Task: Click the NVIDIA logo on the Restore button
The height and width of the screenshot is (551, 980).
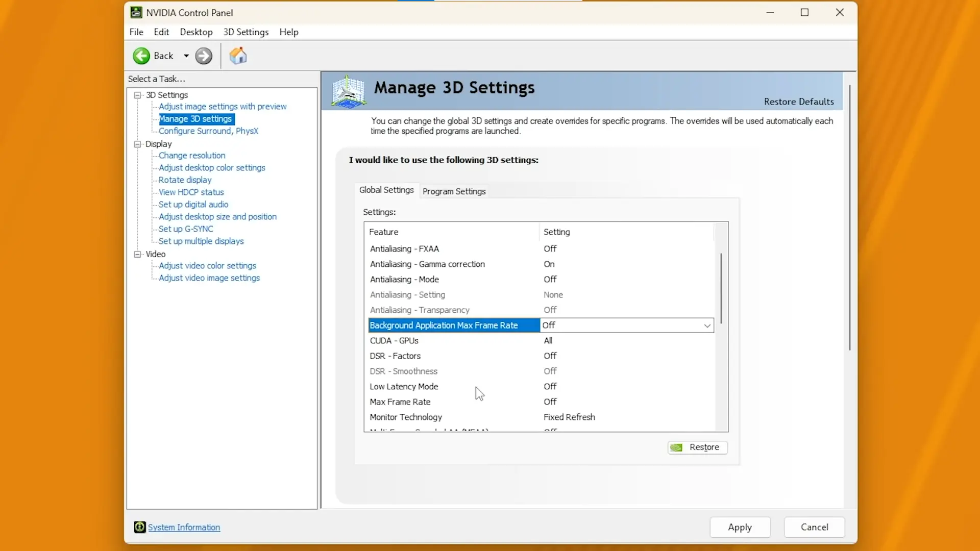Action: click(677, 447)
